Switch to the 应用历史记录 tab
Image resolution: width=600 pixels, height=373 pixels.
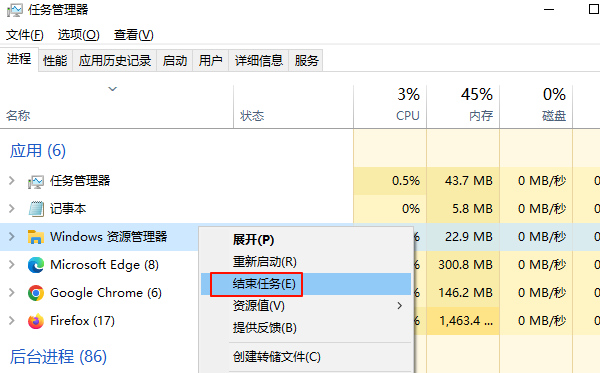pos(115,60)
